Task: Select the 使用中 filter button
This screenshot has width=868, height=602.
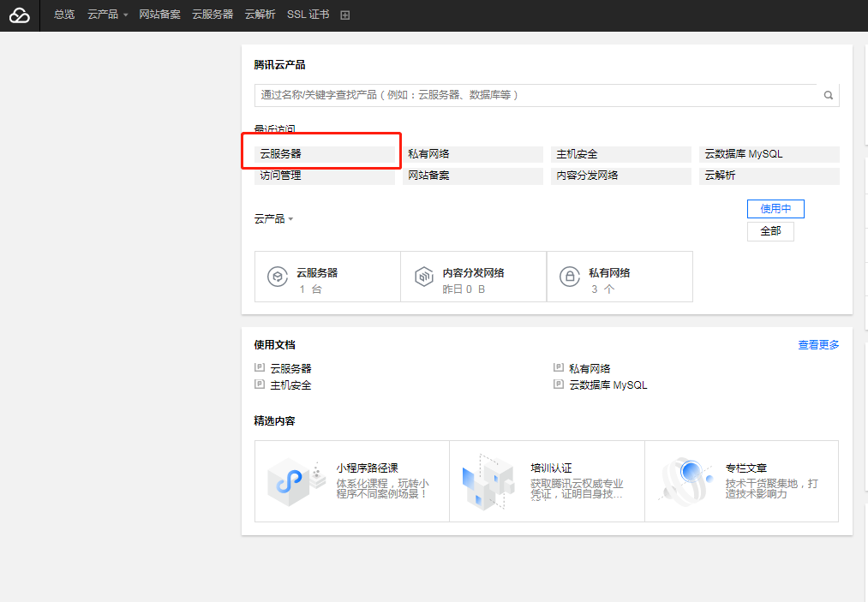Action: (x=775, y=209)
